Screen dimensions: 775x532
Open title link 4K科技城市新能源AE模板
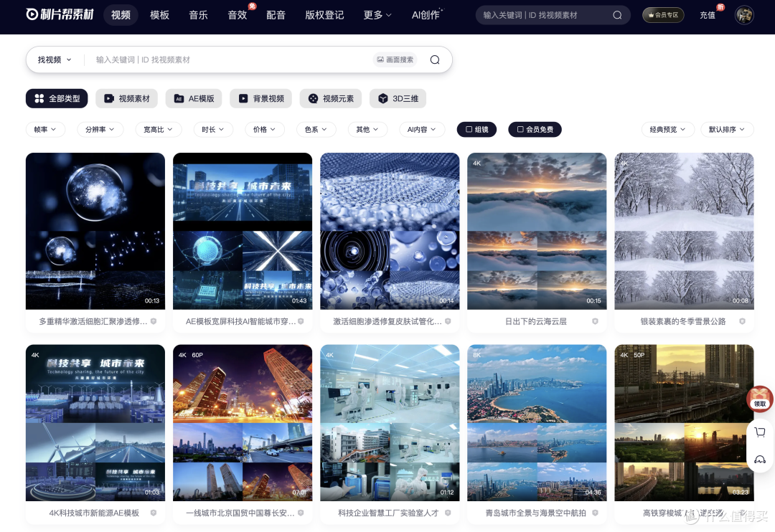(94, 513)
